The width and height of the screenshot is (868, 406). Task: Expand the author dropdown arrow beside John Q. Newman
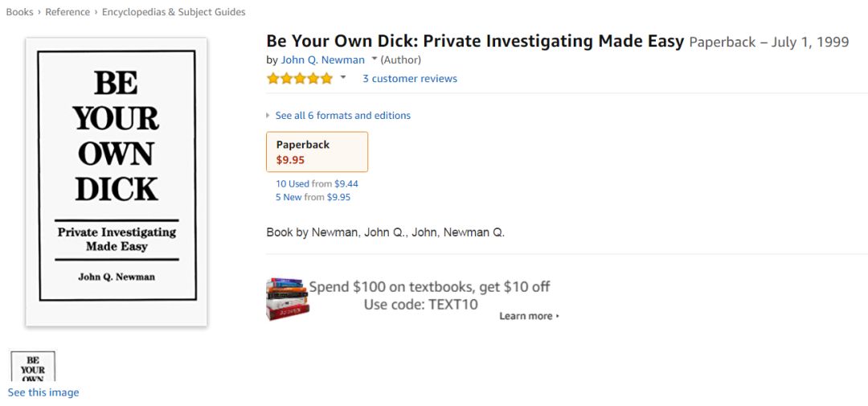pyautogui.click(x=374, y=59)
